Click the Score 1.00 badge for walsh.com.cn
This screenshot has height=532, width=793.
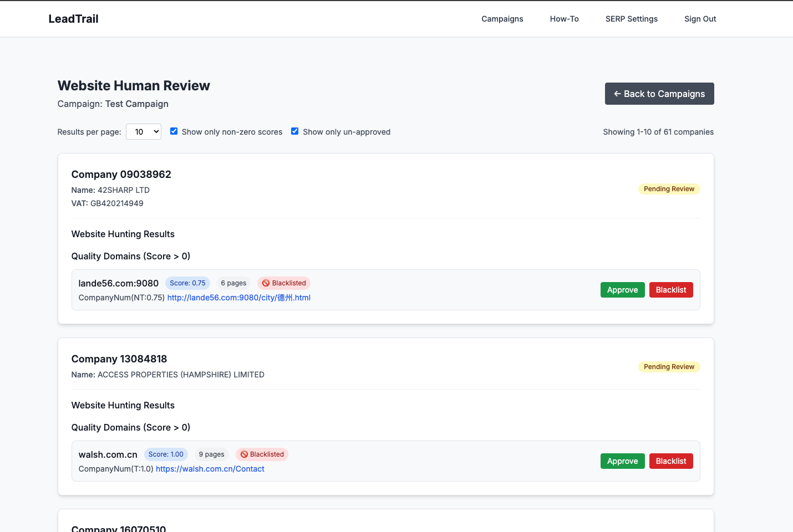pyautogui.click(x=166, y=454)
